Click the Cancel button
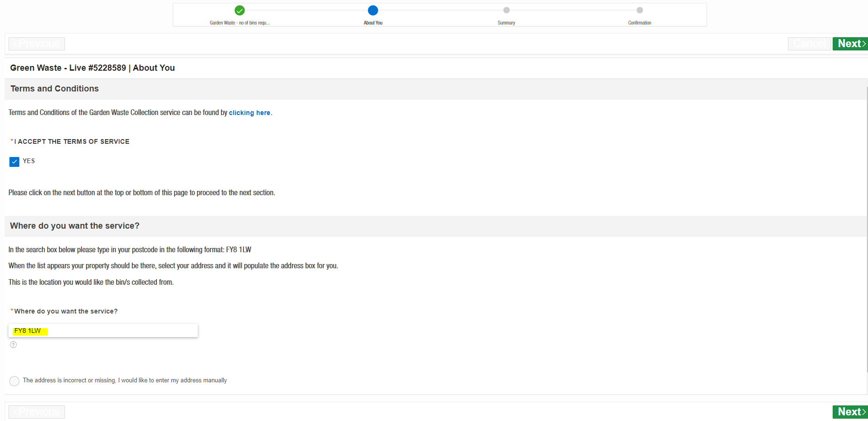868x421 pixels. tap(809, 44)
